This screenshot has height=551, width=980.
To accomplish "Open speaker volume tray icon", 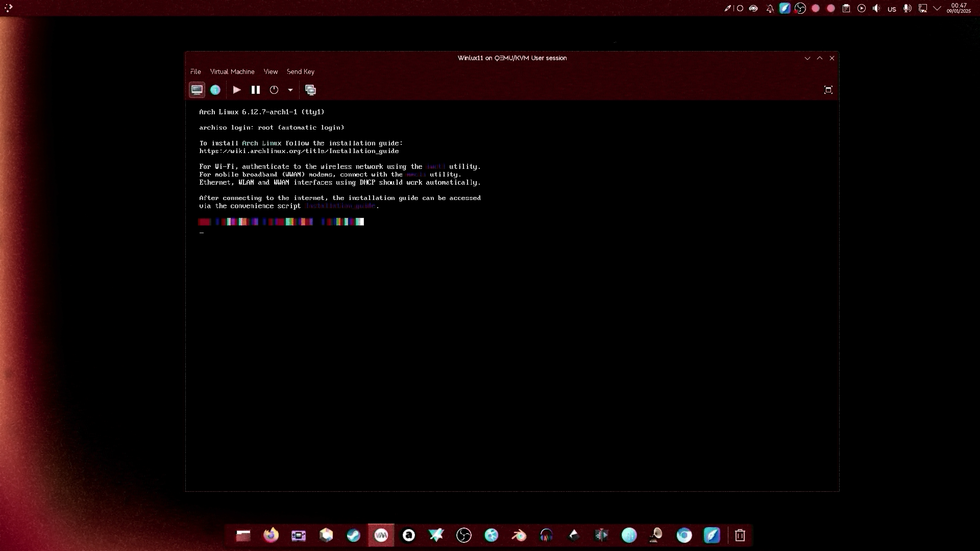I will pyautogui.click(x=877, y=8).
